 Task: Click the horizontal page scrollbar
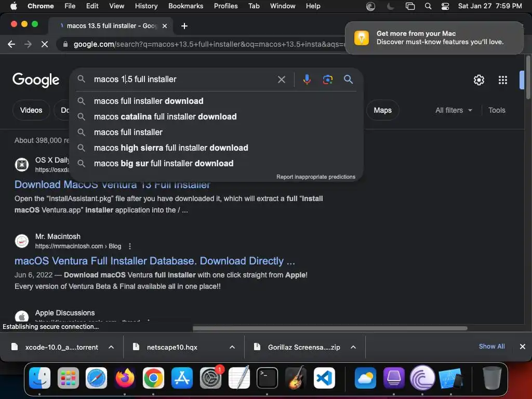click(330, 328)
